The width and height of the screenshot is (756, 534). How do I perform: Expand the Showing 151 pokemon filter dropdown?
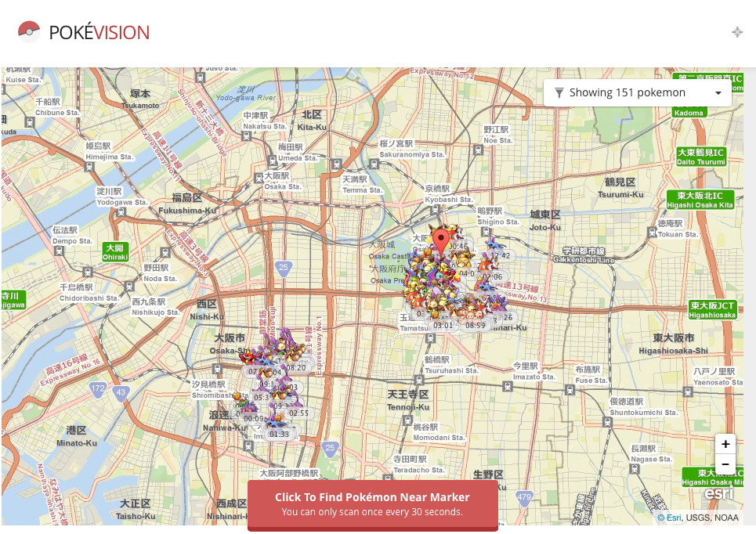638,92
